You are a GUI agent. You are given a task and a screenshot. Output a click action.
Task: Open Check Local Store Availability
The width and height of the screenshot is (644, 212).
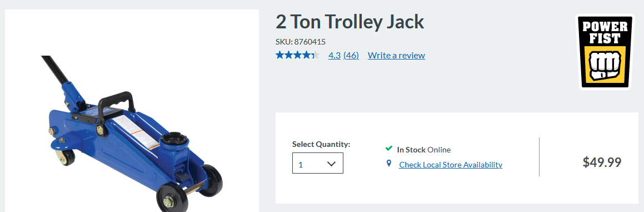(x=451, y=165)
